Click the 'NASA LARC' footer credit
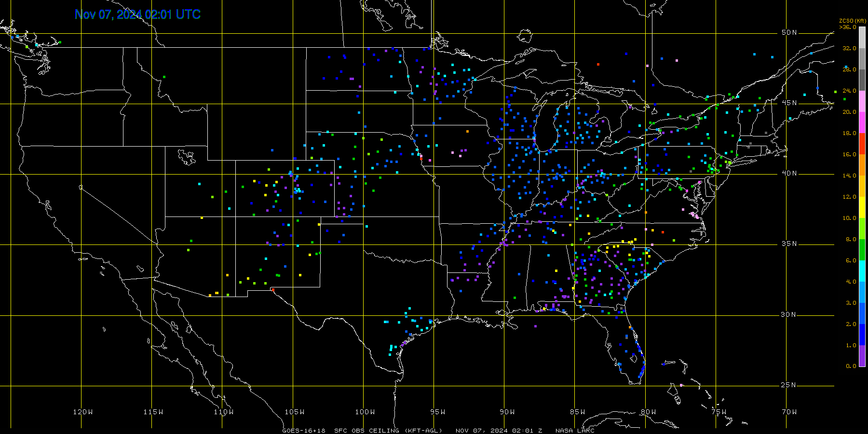Image resolution: width=868 pixels, height=434 pixels. [x=575, y=431]
